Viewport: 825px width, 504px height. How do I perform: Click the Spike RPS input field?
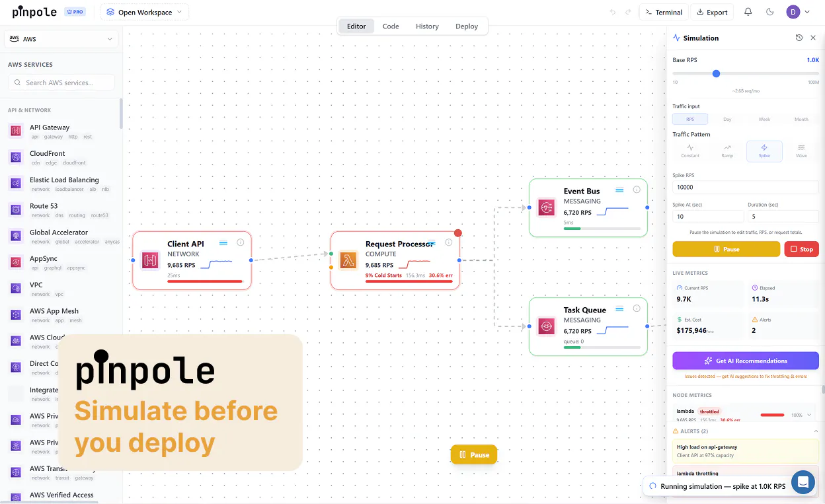[746, 187]
